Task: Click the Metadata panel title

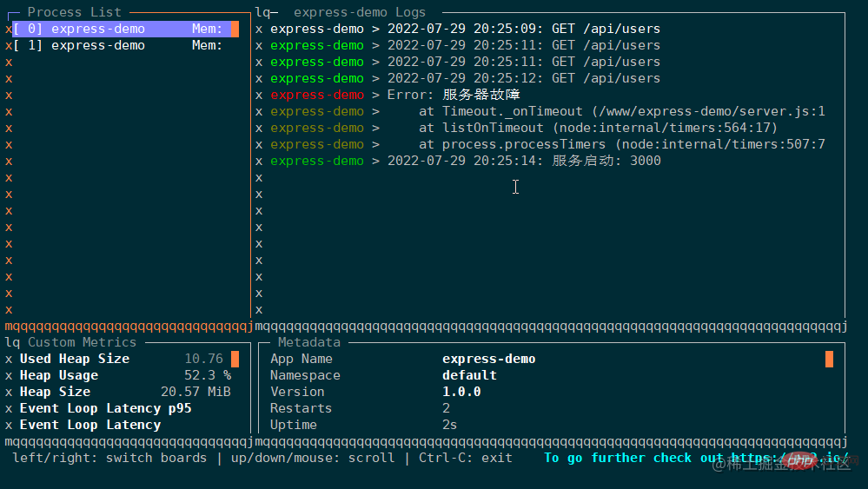Action: click(309, 342)
